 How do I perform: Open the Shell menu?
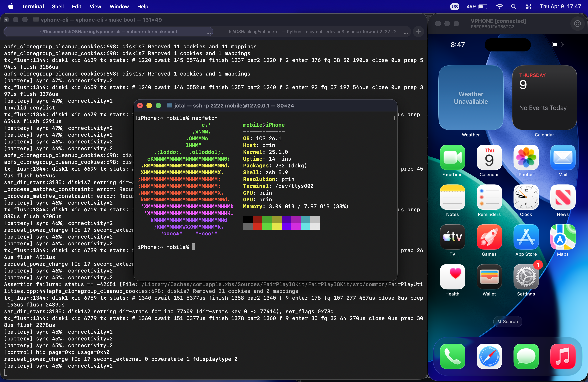[58, 7]
